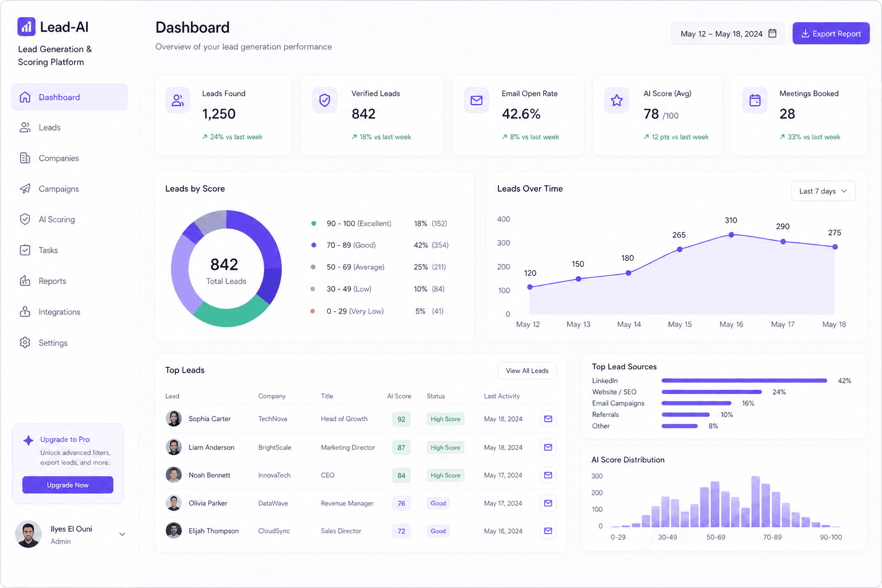
Task: Select the Companies menu item
Action: click(x=69, y=158)
